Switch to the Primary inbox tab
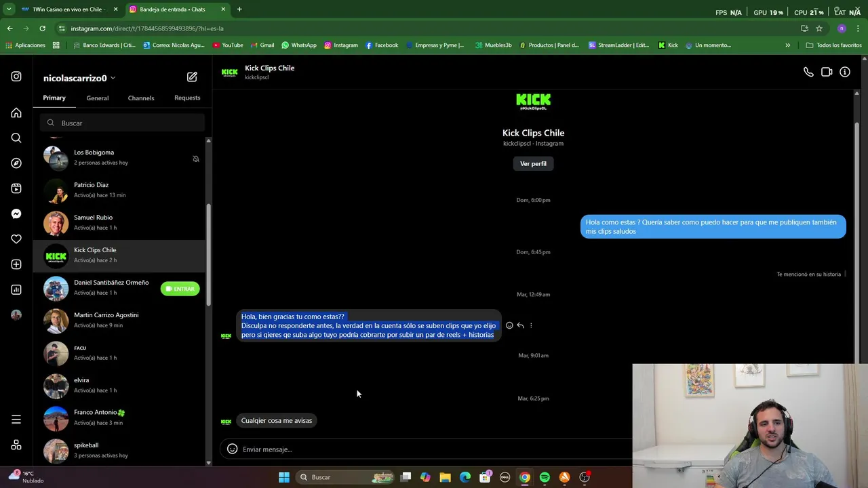 point(54,98)
